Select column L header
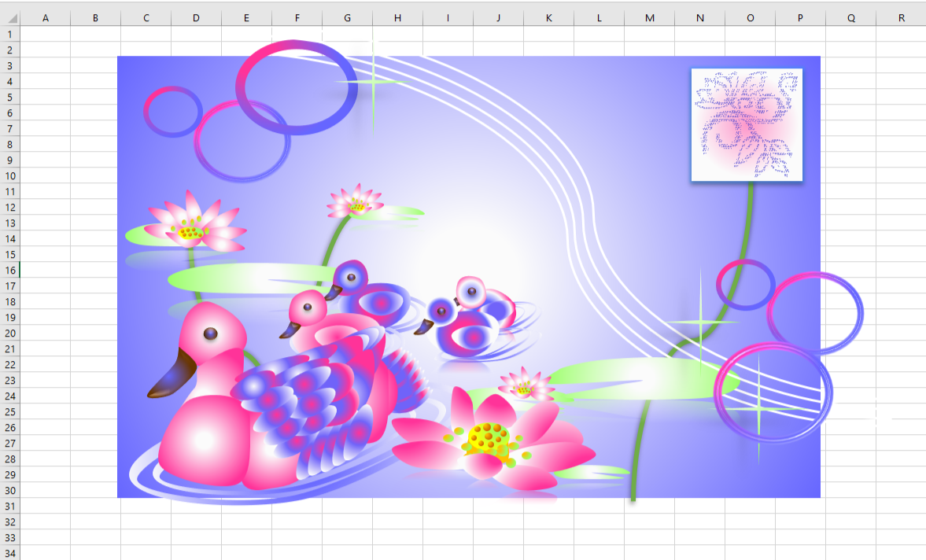 click(x=600, y=18)
